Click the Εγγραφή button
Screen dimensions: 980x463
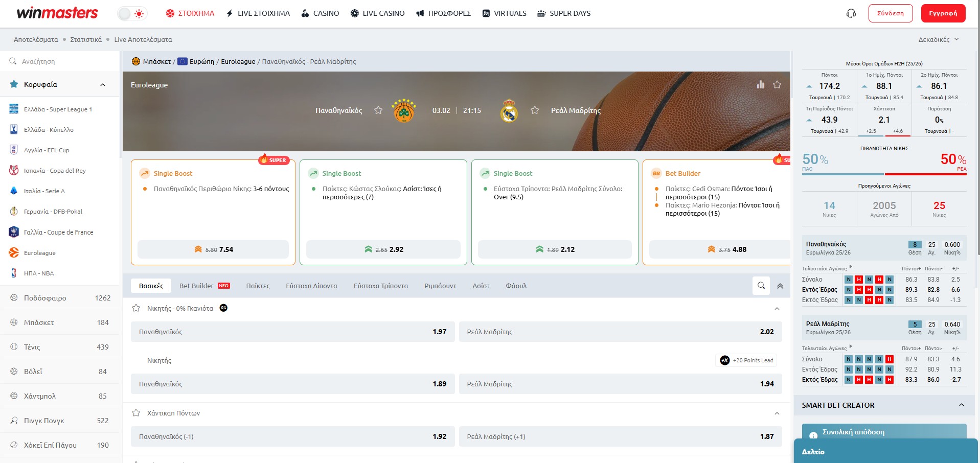point(943,13)
